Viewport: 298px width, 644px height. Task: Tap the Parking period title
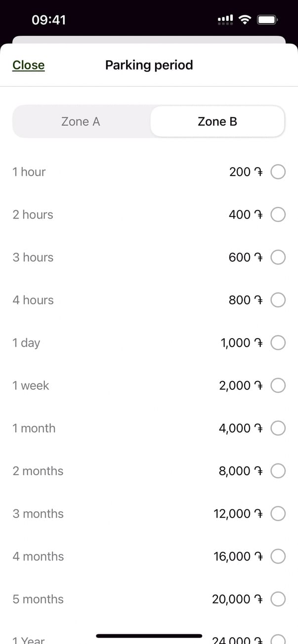coord(149,65)
